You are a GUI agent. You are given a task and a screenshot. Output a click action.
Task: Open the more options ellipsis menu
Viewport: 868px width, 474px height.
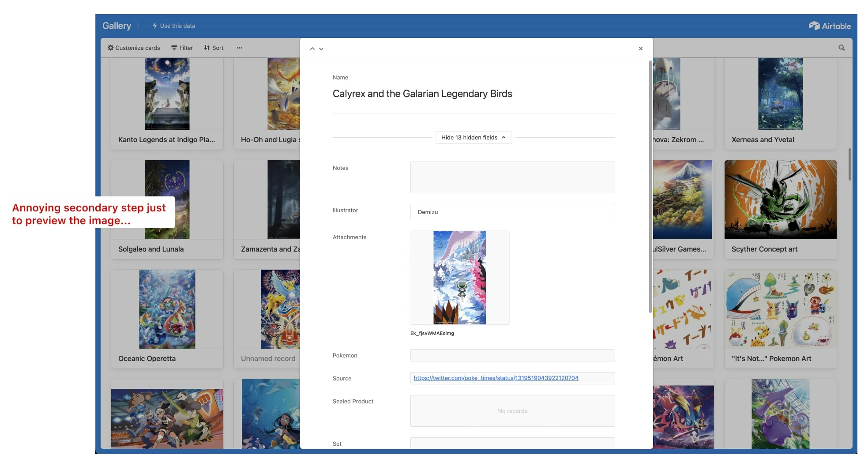pyautogui.click(x=239, y=48)
